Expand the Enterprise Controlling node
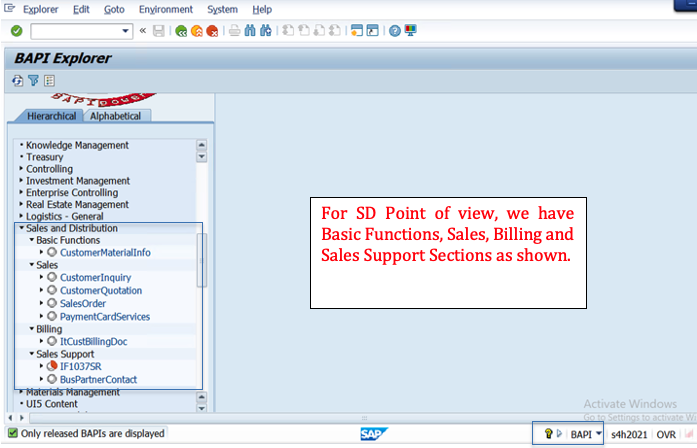697x448 pixels. point(21,192)
